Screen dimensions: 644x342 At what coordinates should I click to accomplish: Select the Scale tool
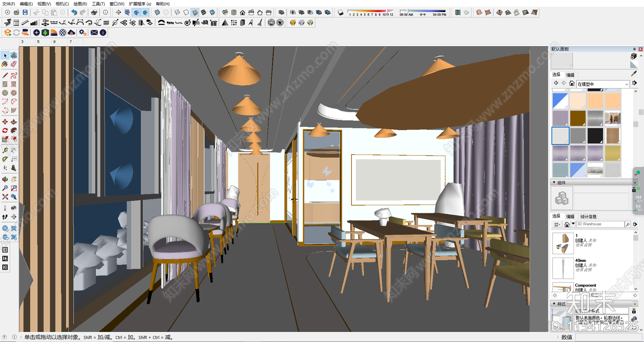(x=5, y=139)
